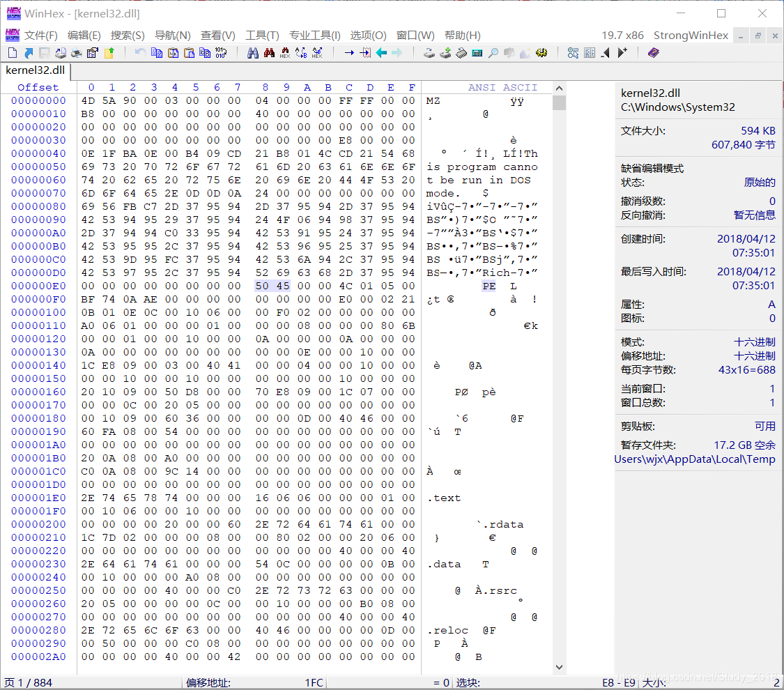
Task: Click the highlighted hex byte 50
Action: pos(262,286)
